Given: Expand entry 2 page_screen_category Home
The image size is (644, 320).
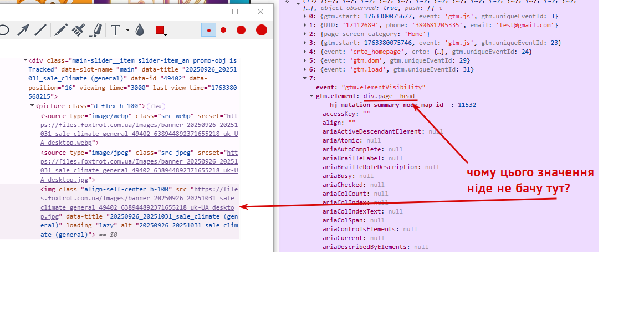Looking at the screenshot, I should tap(305, 34).
